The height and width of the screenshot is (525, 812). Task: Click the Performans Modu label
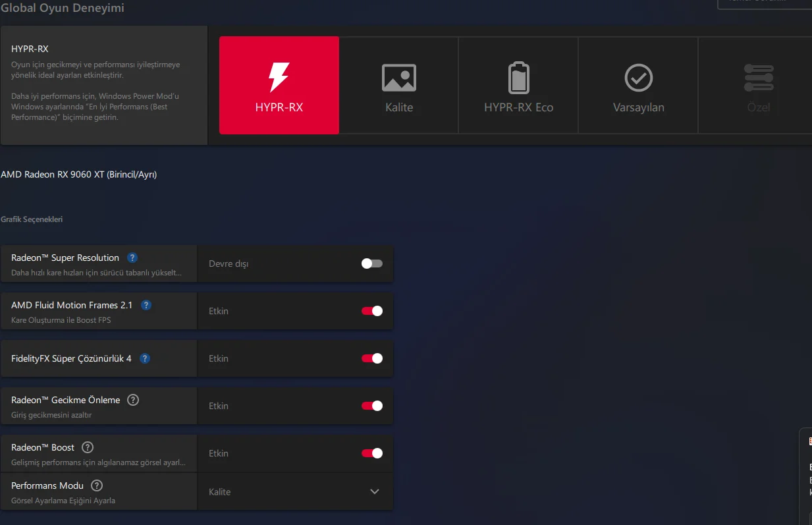click(47, 485)
